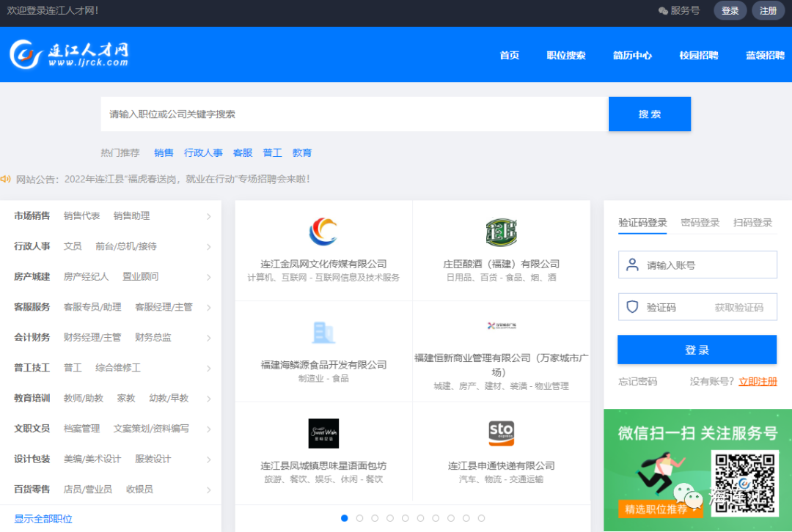Select the eighth carousel page dot

[450, 518]
